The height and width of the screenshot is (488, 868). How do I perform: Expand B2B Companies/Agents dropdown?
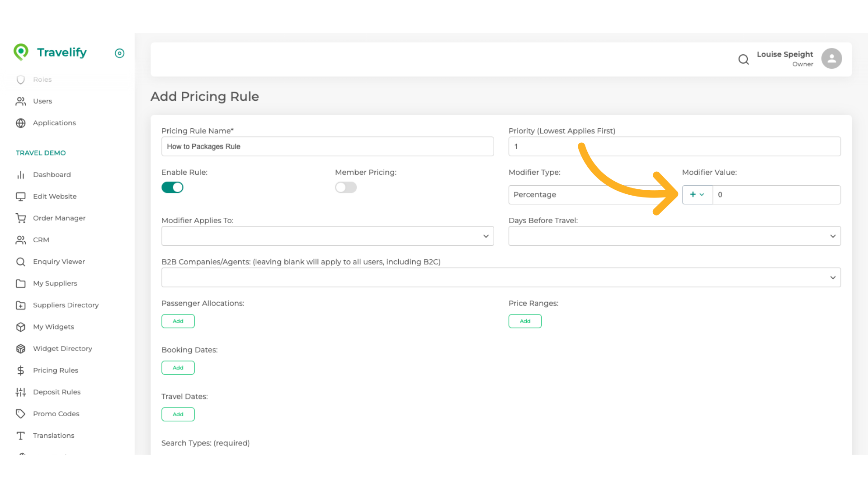(x=501, y=277)
